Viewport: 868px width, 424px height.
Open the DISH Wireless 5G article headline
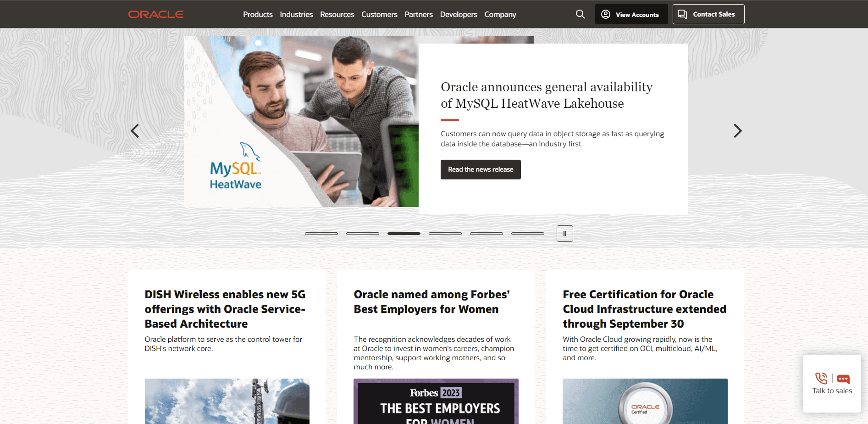pyautogui.click(x=225, y=309)
